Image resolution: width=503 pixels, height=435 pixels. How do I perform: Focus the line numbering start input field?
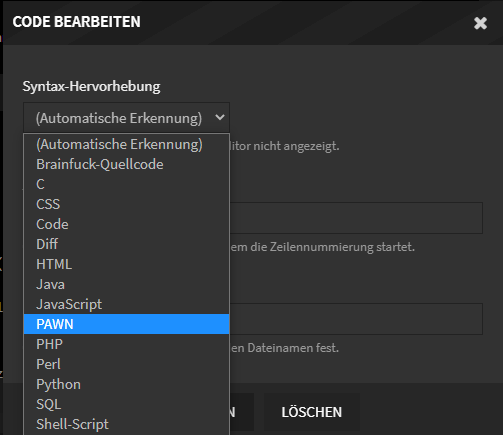tap(356, 218)
